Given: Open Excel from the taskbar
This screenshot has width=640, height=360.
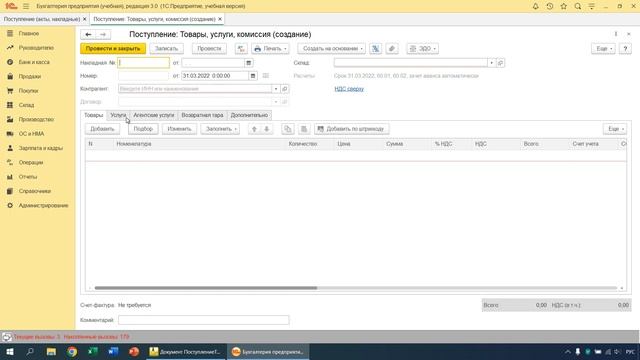Looking at the screenshot, I should 93,351.
